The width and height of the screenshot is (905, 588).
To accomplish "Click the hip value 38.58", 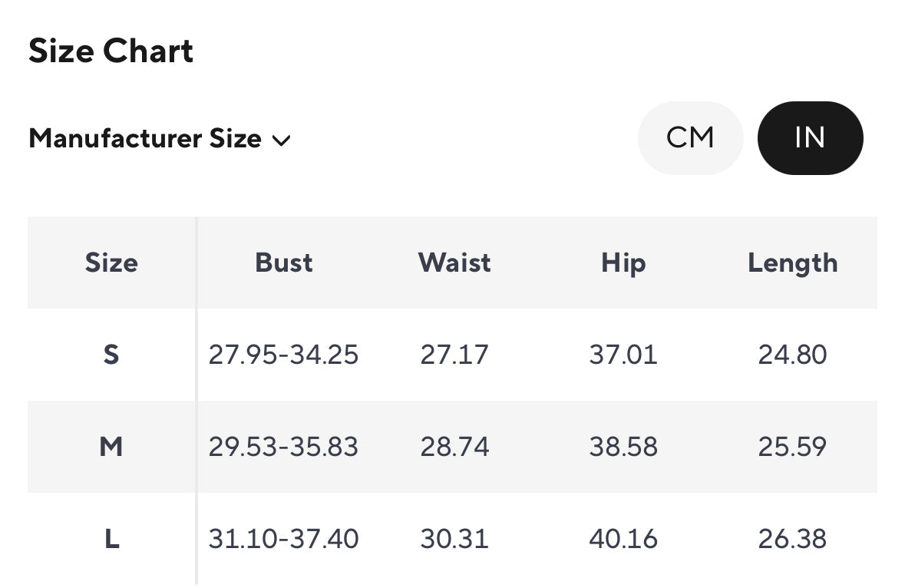I will click(623, 447).
